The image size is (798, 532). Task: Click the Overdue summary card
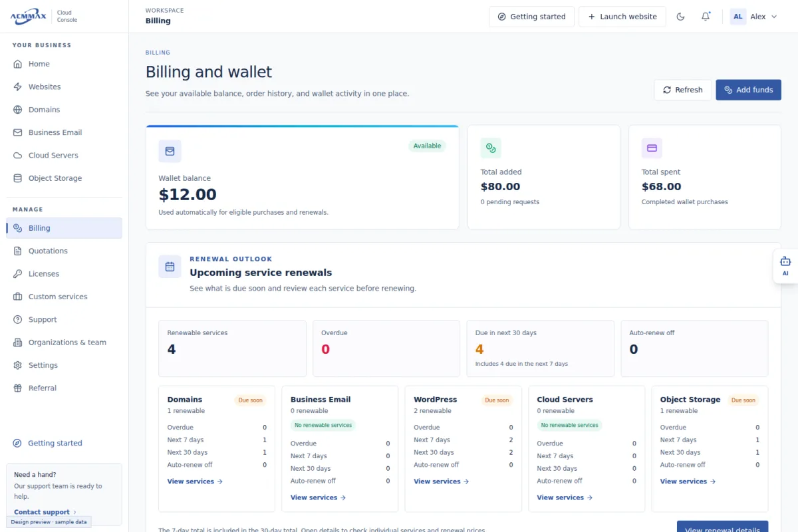[x=386, y=348]
